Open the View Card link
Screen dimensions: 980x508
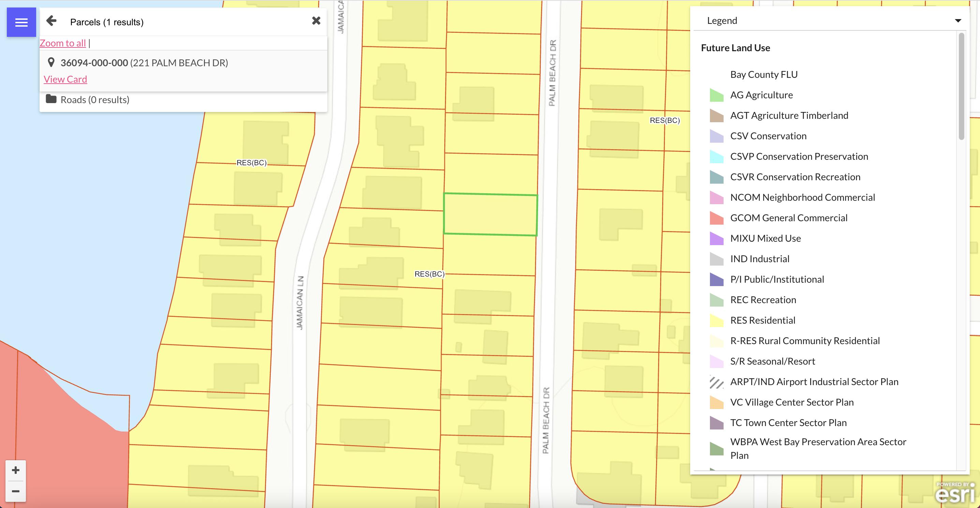click(x=65, y=79)
